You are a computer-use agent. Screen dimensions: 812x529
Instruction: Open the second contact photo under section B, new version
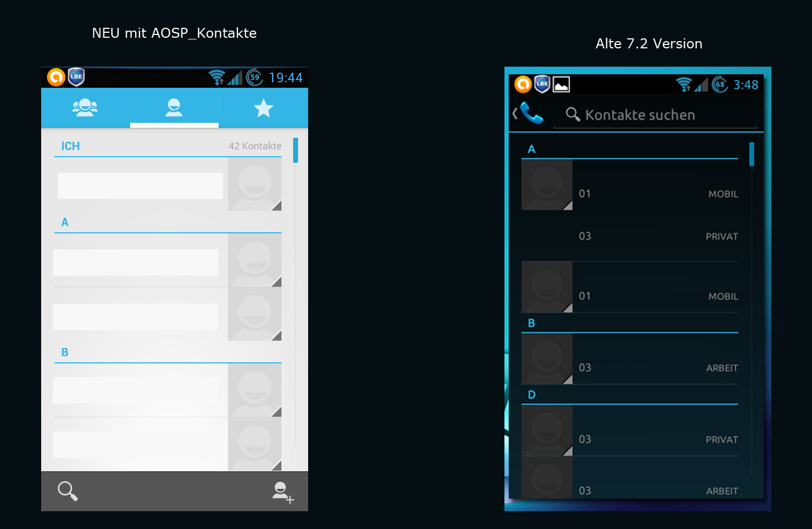[x=255, y=444]
